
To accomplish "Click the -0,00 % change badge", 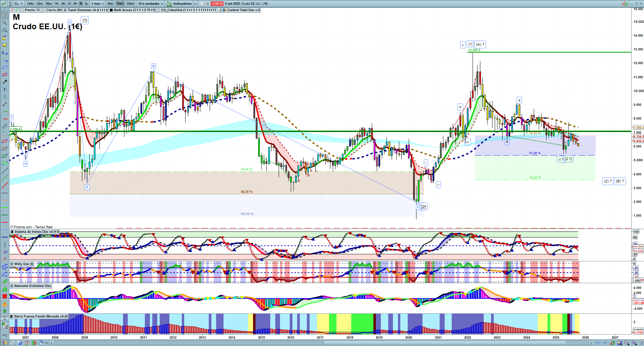I will (217, 4).
